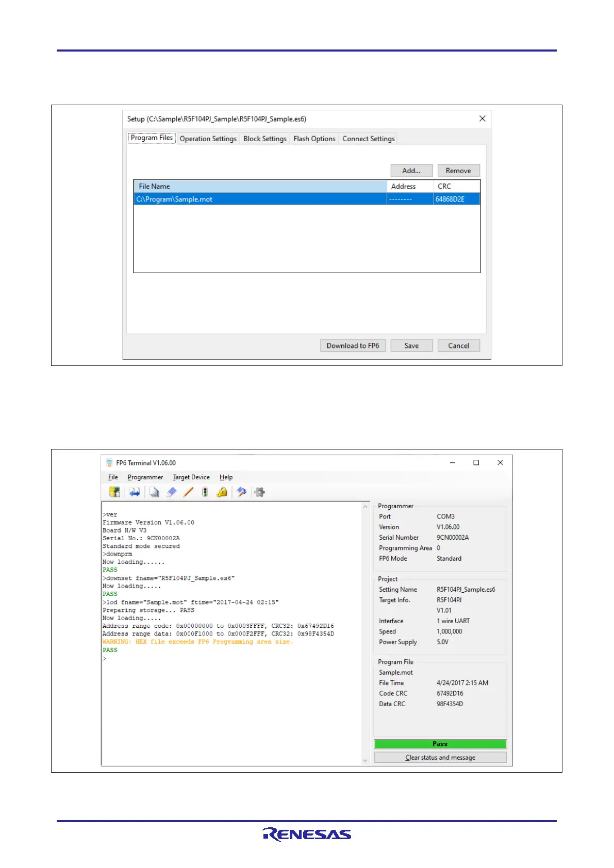
Task: Click the terminal scrollbar up arrow
Action: (x=366, y=507)
